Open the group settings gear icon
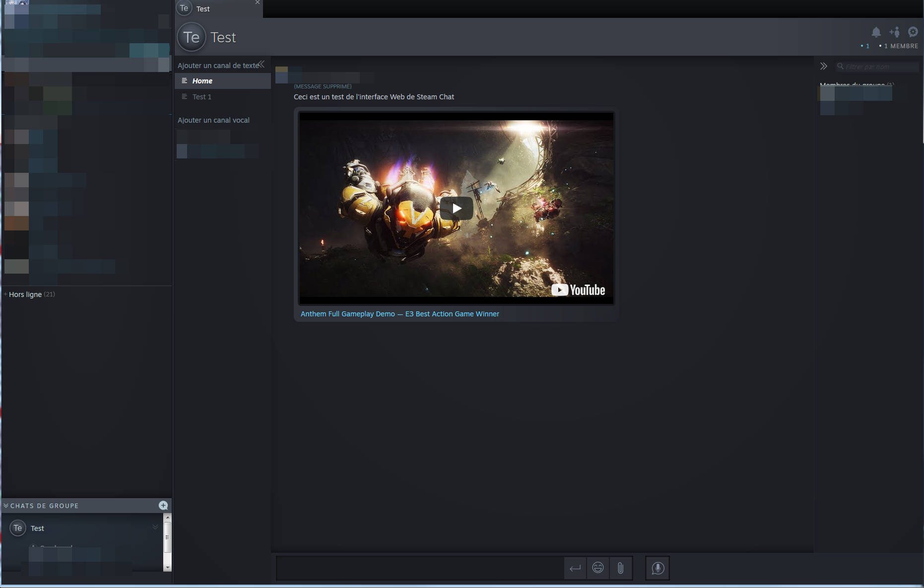924x588 pixels. click(x=913, y=32)
